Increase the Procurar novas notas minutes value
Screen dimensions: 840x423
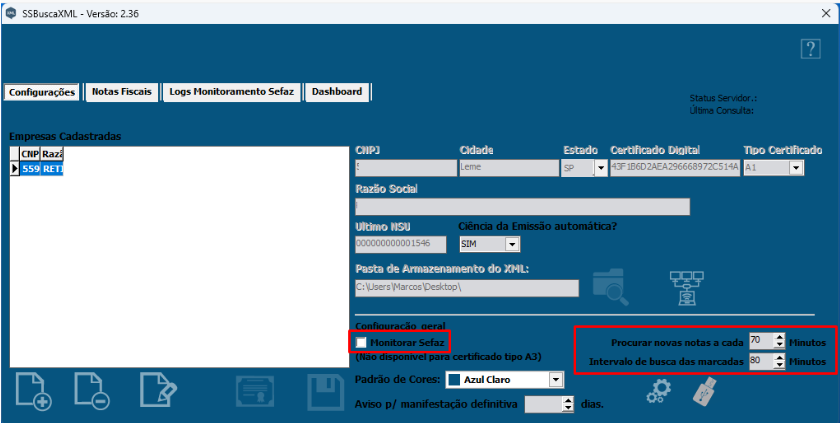coord(780,336)
